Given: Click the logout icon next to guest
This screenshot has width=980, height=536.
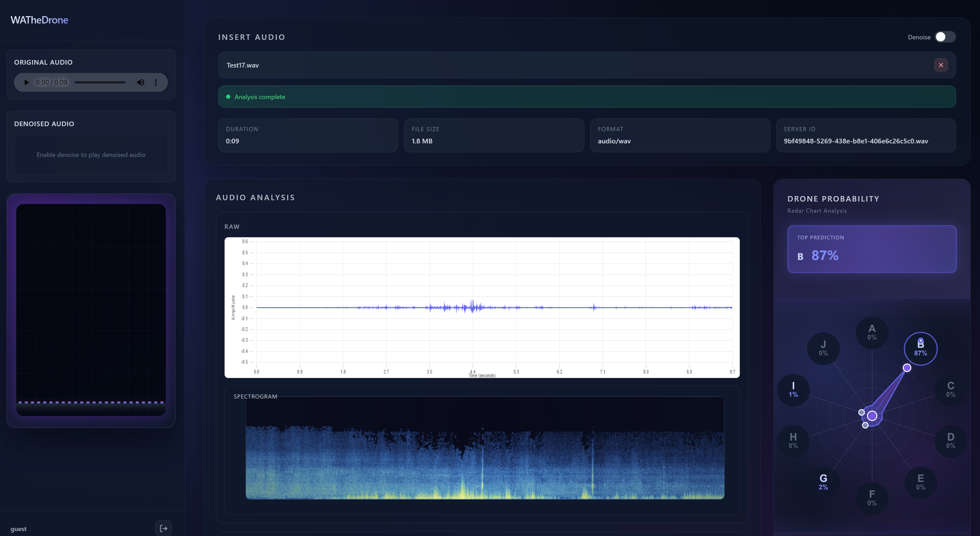Looking at the screenshot, I should [163, 528].
